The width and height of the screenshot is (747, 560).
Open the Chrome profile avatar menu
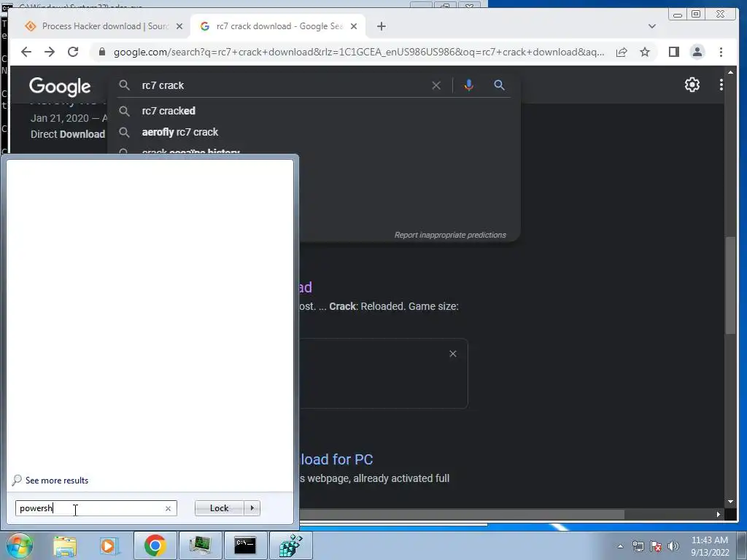click(697, 52)
